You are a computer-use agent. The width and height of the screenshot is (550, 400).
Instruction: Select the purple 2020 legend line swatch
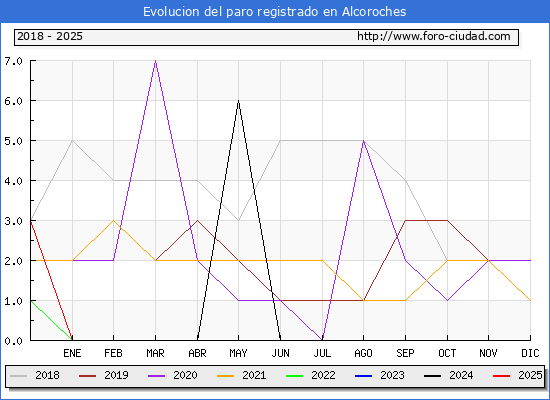point(156,376)
